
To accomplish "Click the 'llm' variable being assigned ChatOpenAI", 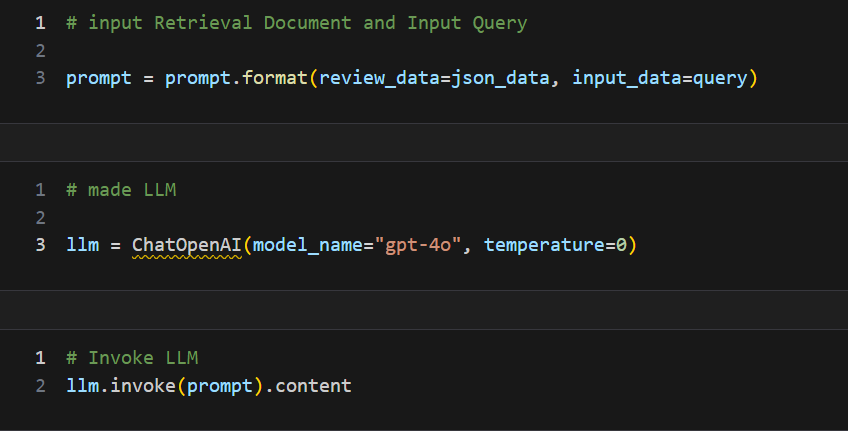I will pos(83,245).
